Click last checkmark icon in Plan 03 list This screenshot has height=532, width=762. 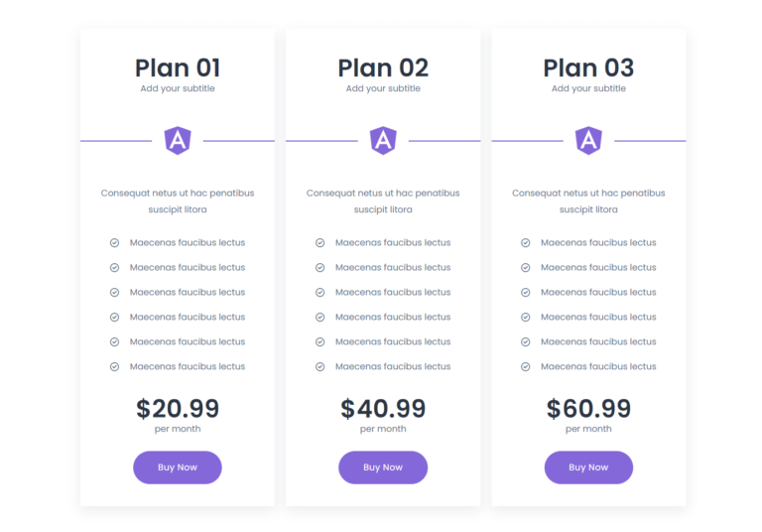pyautogui.click(x=525, y=366)
